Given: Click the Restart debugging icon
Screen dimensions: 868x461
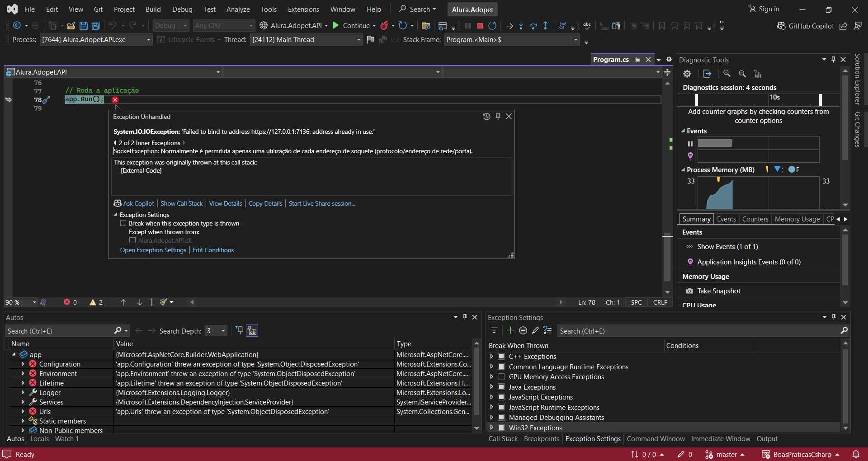Looking at the screenshot, I should click(493, 26).
